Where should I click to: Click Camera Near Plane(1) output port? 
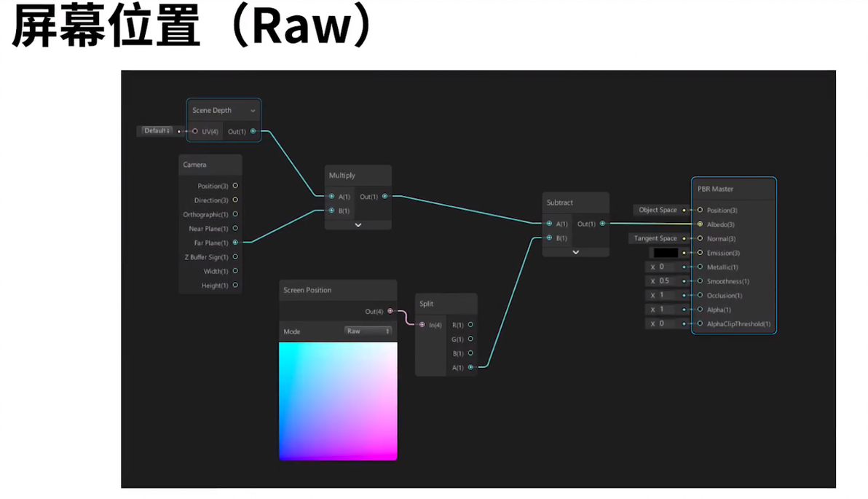pos(235,228)
